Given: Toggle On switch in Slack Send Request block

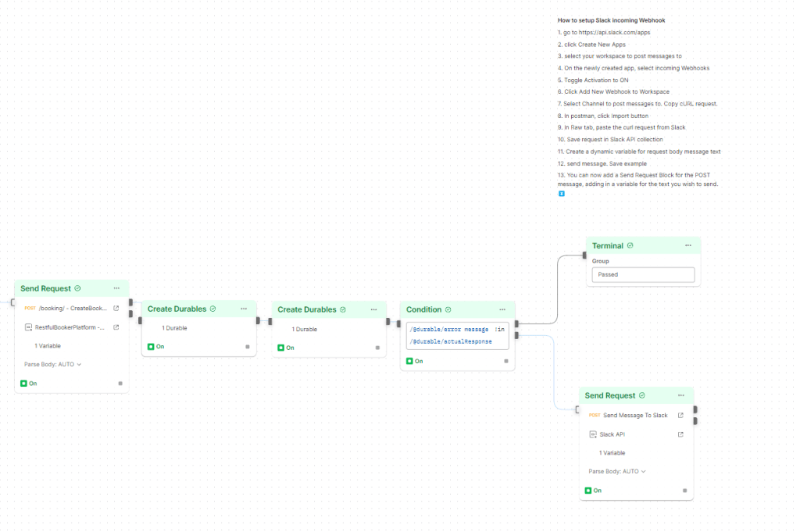Looking at the screenshot, I should pos(587,490).
